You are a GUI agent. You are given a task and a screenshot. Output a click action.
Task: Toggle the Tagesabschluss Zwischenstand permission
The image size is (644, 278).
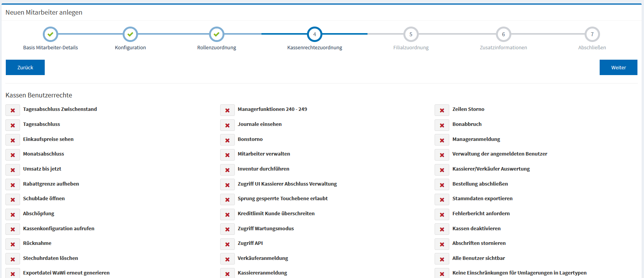(x=13, y=110)
